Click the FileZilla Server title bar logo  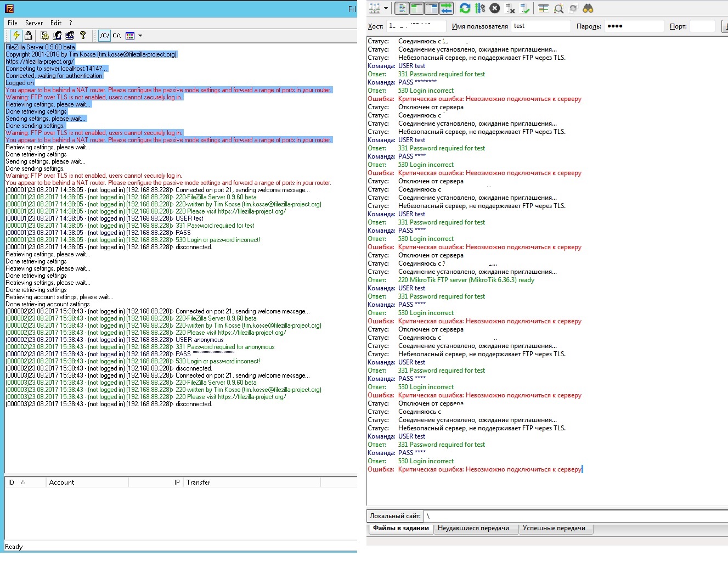(x=9, y=9)
